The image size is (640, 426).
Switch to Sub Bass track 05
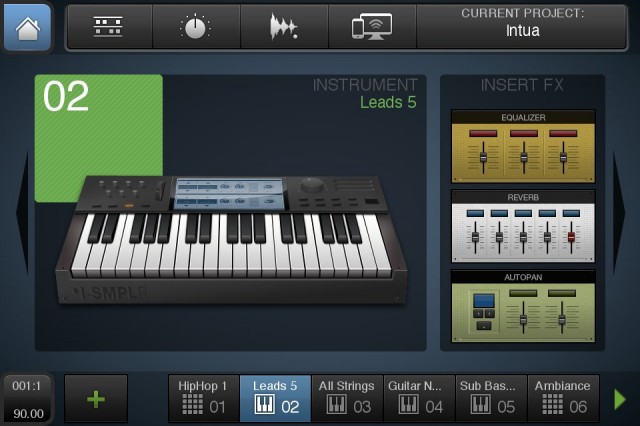pos(490,397)
